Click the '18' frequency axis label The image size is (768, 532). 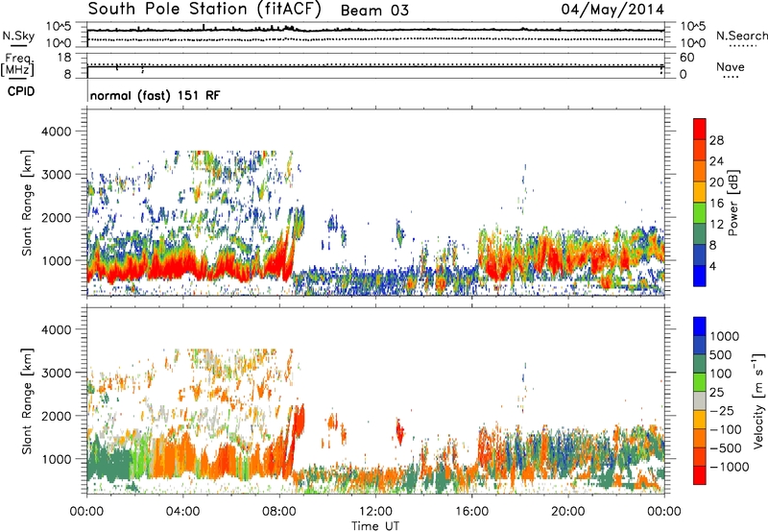[64, 58]
